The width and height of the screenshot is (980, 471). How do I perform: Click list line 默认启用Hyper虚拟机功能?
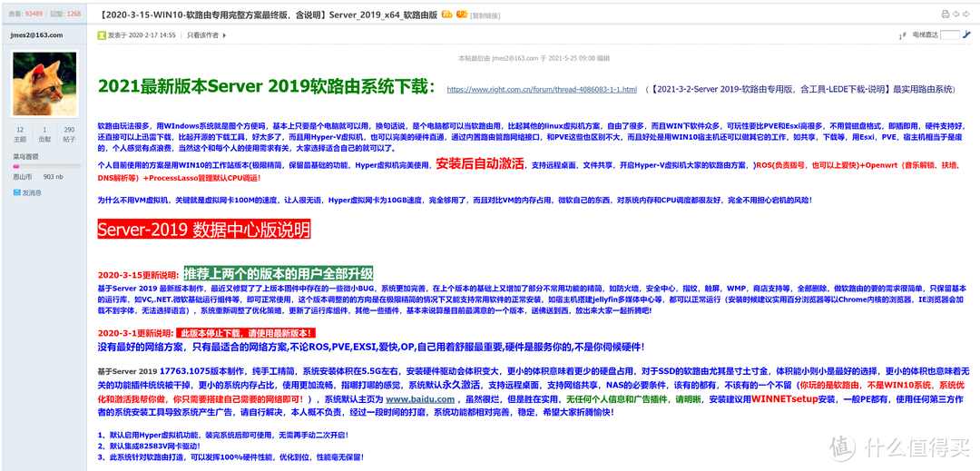[223, 434]
